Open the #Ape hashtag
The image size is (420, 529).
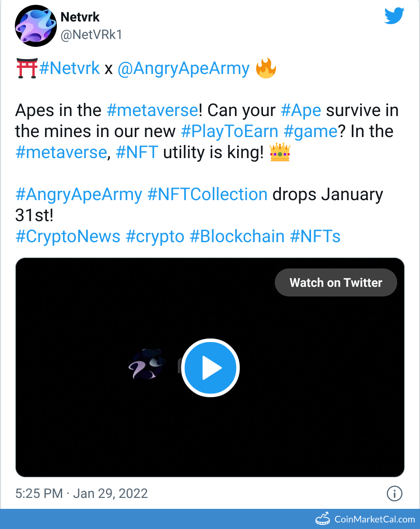[301, 110]
